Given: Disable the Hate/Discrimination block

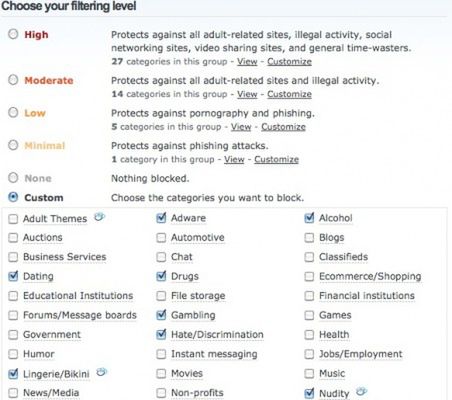Looking at the screenshot, I should 161,334.
